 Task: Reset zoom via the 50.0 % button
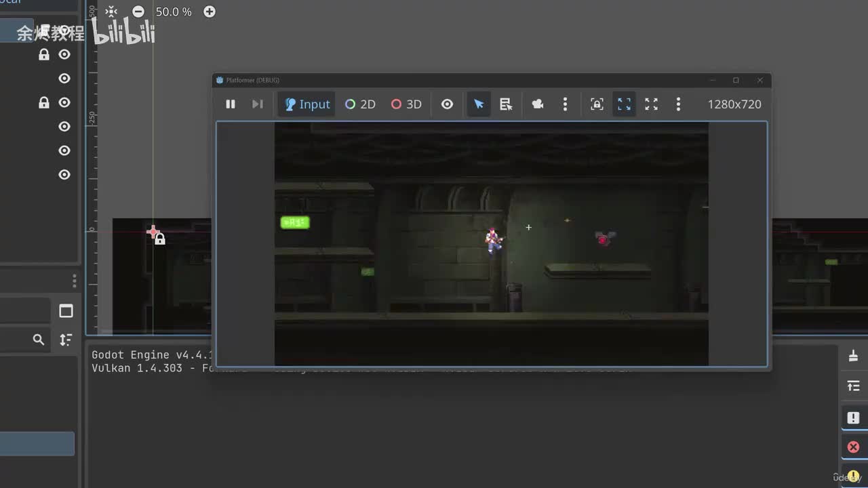point(174,12)
